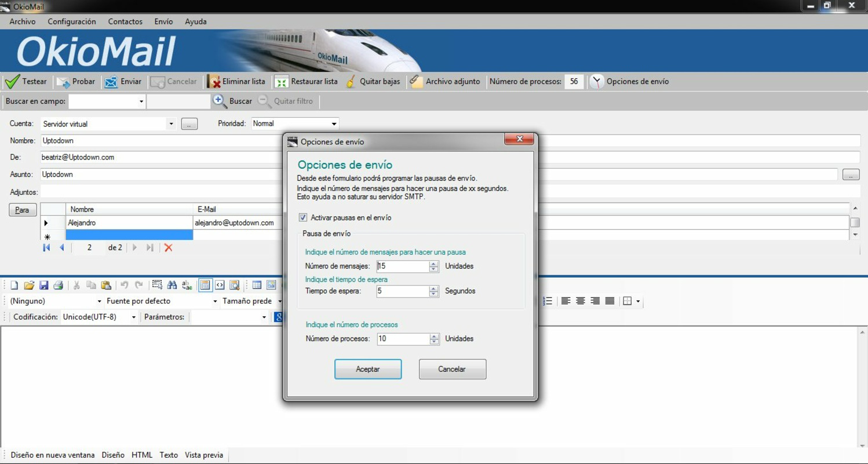Viewport: 868px width, 464px height.
Task: Open the borders dropdown arrow
Action: [x=638, y=302]
